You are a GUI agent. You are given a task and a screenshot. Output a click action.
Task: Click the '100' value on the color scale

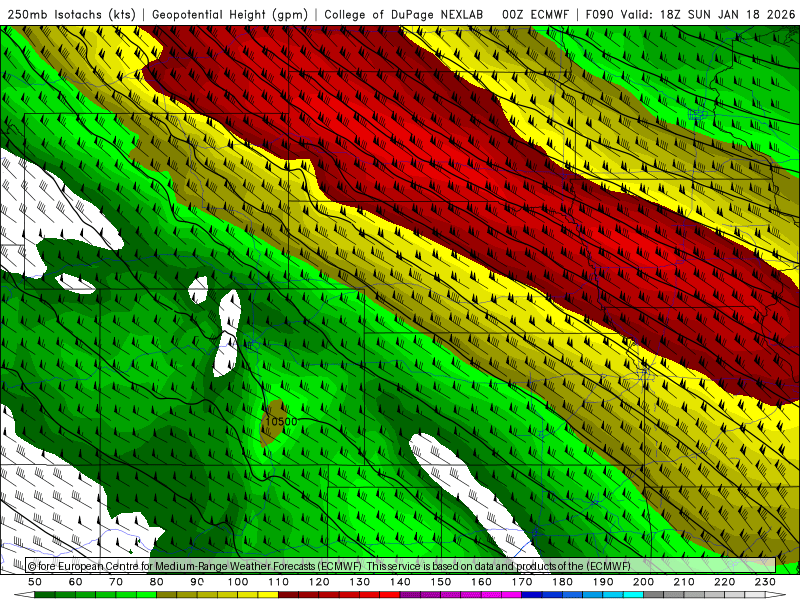click(x=238, y=582)
